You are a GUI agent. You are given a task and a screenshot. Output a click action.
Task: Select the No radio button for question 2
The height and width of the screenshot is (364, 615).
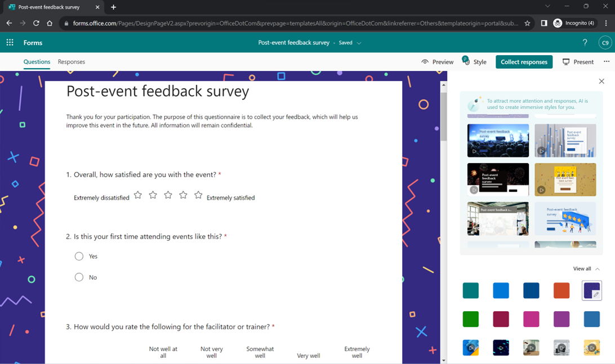tap(79, 277)
